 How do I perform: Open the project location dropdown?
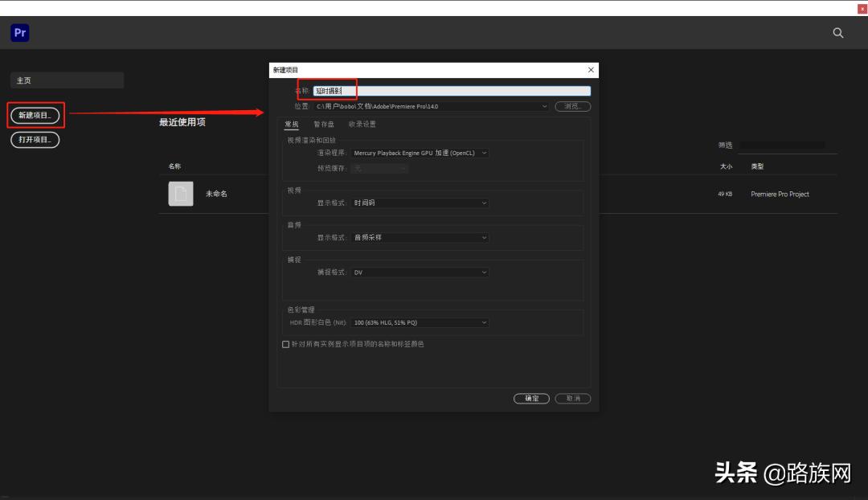click(432, 106)
